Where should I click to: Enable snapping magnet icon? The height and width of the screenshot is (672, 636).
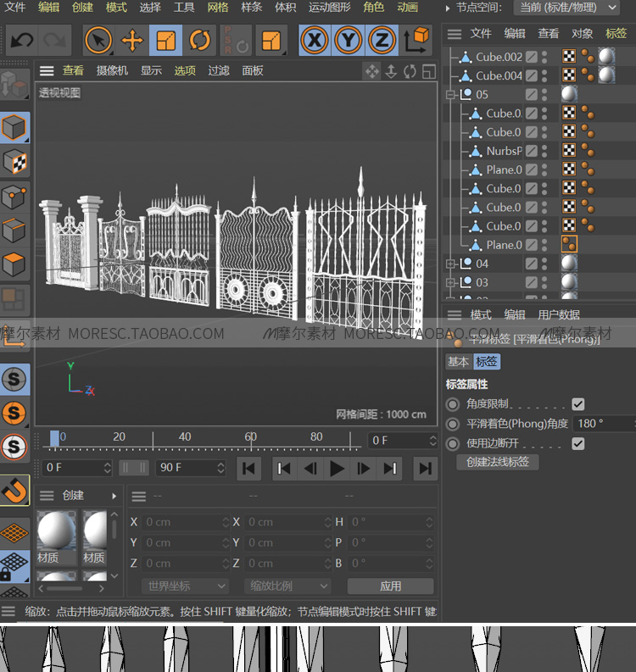(14, 490)
